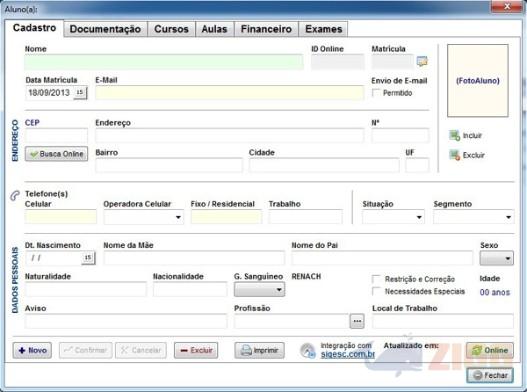The height and width of the screenshot is (392, 527).
Task: Check Restrição e Correção
Action: (x=376, y=279)
